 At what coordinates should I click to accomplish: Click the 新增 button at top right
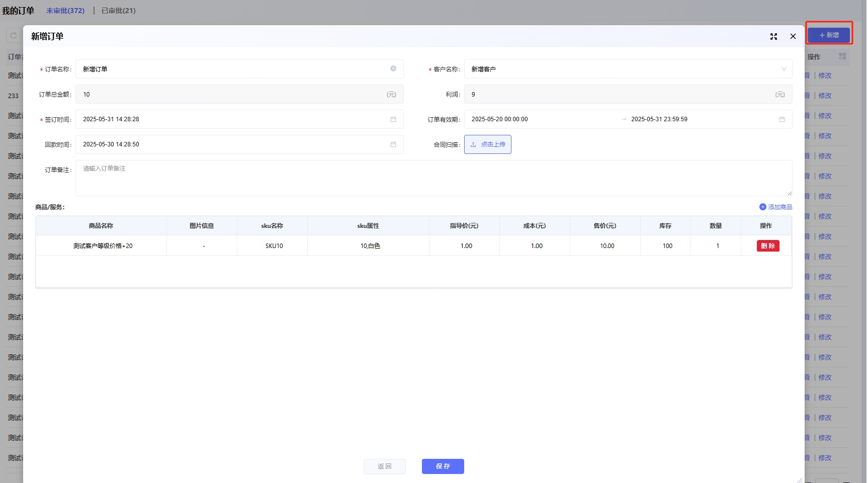coord(829,35)
